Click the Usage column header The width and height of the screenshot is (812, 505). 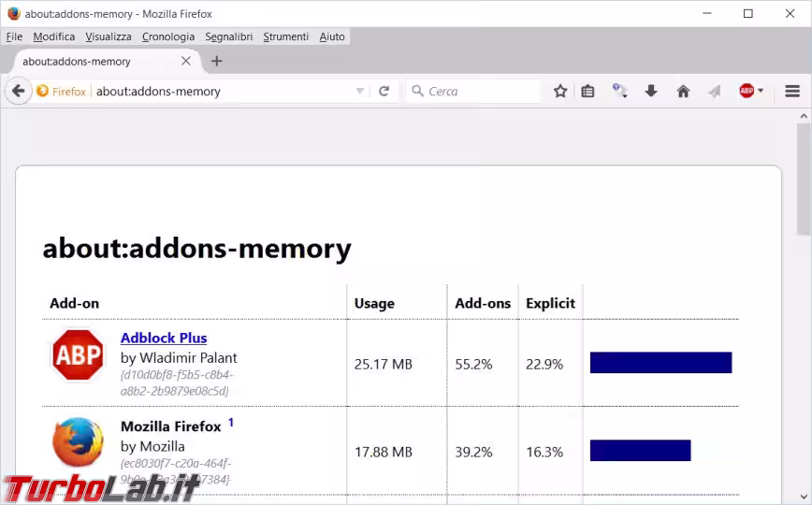tap(374, 304)
